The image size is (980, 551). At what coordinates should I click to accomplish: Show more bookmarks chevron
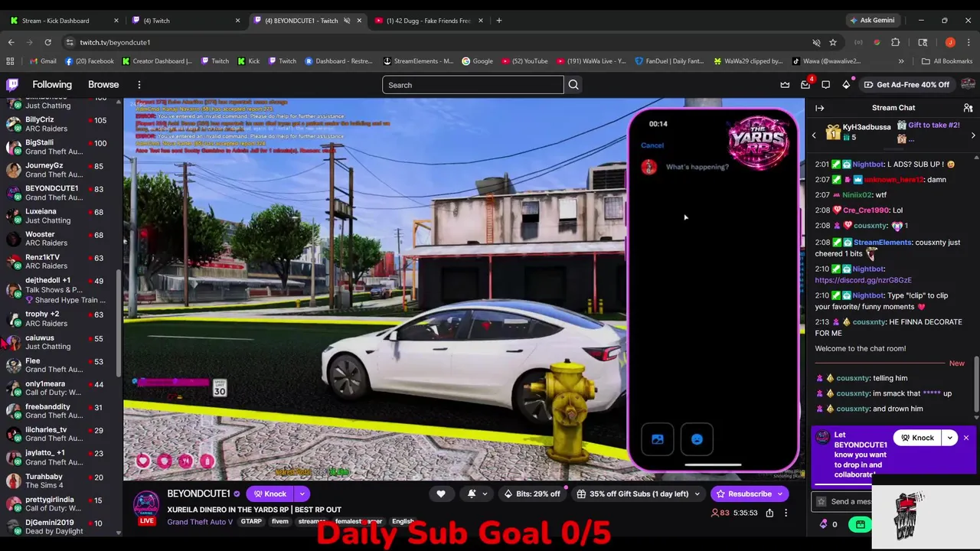pyautogui.click(x=901, y=61)
